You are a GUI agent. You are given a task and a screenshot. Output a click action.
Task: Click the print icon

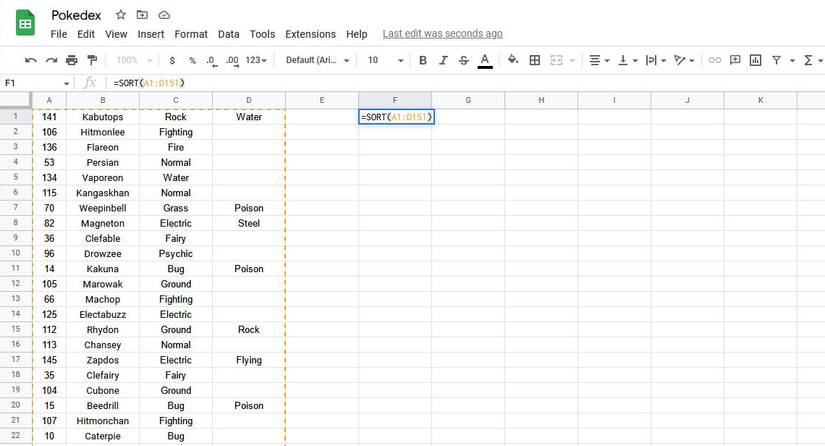click(72, 60)
